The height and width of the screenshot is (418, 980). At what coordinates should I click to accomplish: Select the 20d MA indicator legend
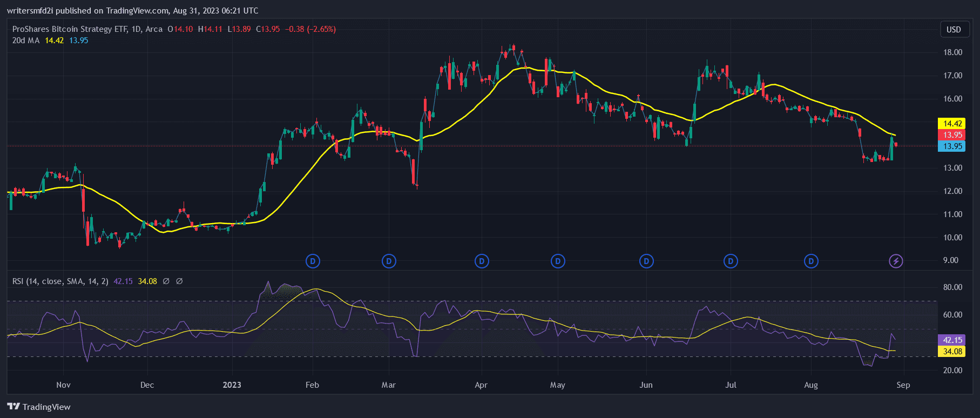pyautogui.click(x=26, y=41)
